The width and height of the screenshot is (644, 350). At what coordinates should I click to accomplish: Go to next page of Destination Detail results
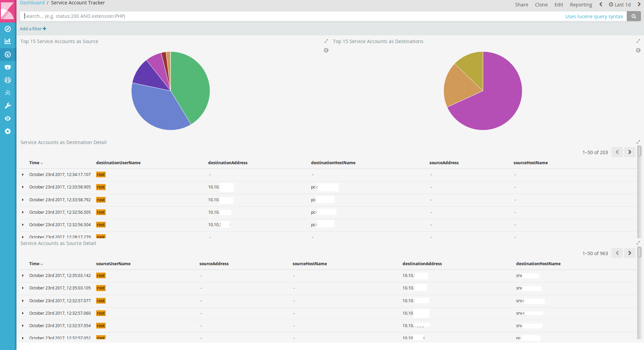point(630,152)
